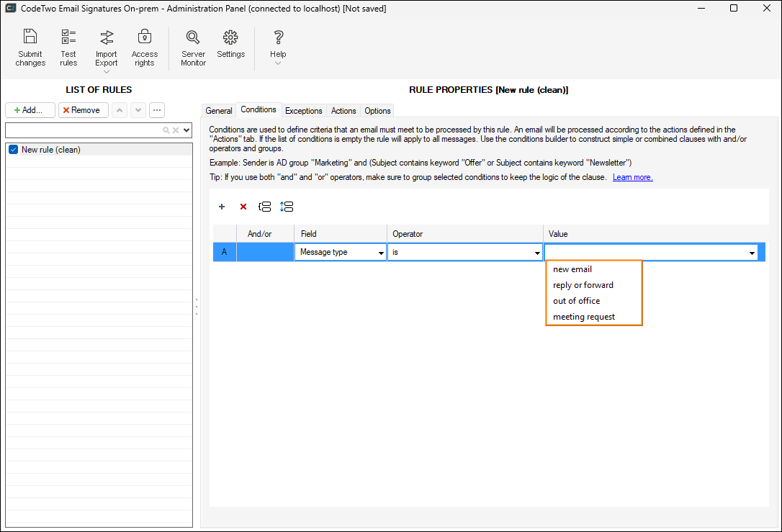Click the rule search input field
Viewport: 782px width, 532px height.
point(83,130)
